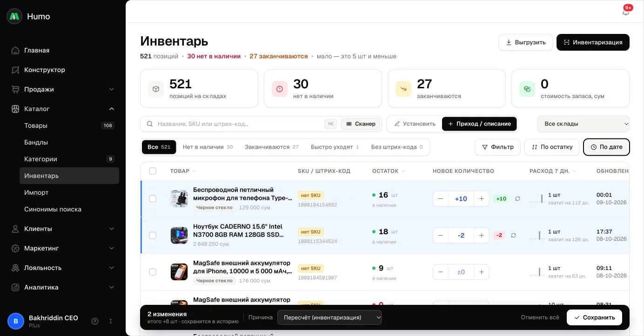Increase quantity for CADERNO laptop
The width and height of the screenshot is (644, 336).
click(482, 236)
